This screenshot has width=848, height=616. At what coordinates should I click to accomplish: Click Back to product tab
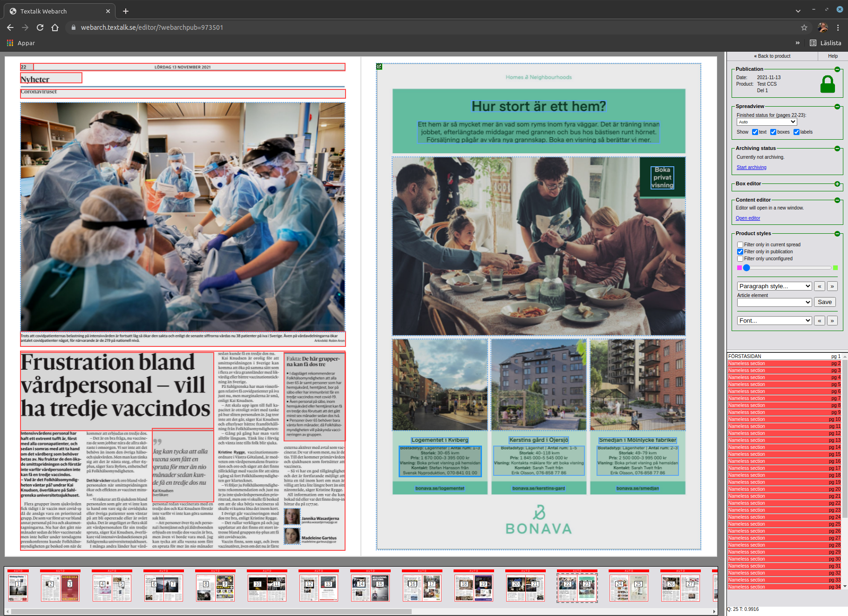coord(772,56)
